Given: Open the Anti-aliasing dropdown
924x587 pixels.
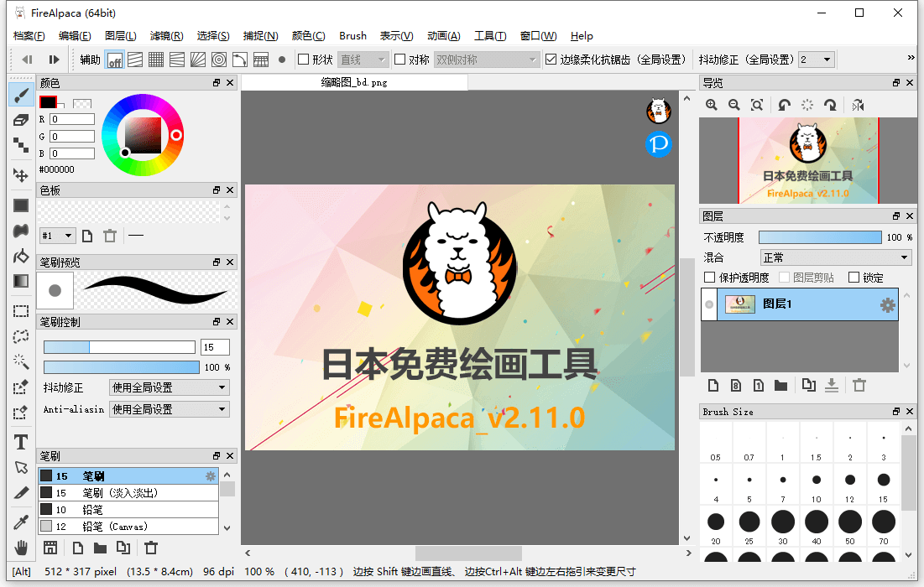Looking at the screenshot, I should [x=170, y=409].
